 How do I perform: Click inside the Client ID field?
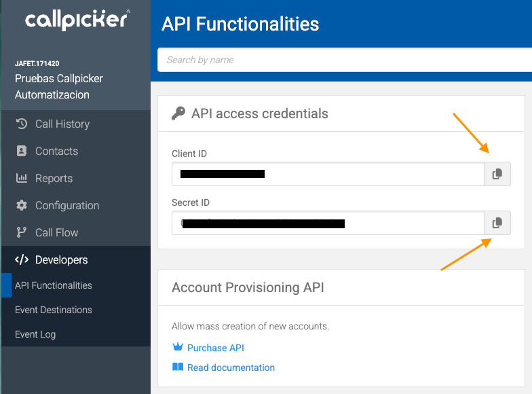328,174
